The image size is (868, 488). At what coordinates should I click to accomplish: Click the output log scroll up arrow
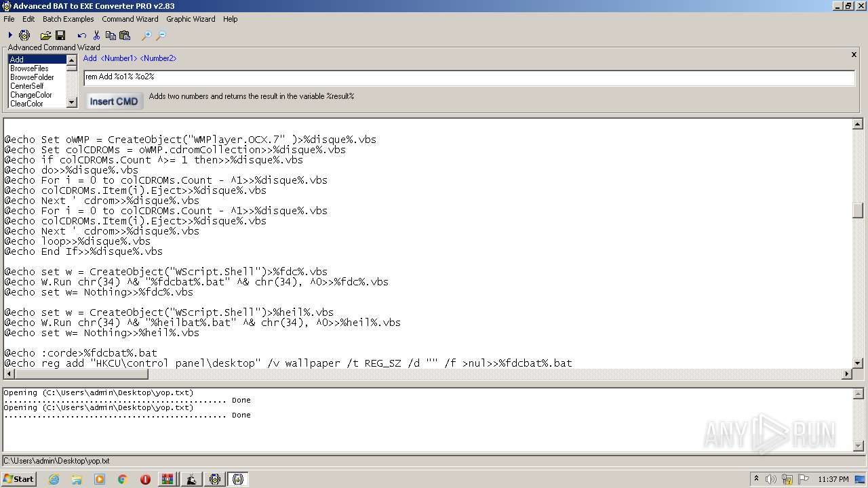[857, 394]
